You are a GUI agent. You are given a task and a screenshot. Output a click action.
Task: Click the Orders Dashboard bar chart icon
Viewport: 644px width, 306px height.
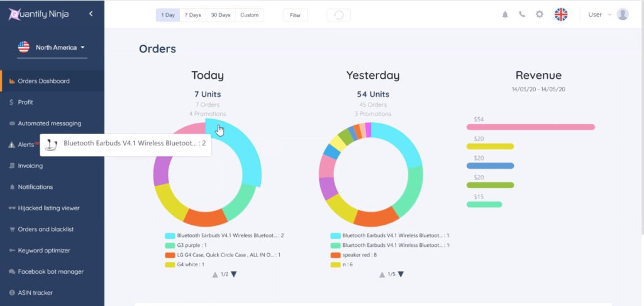pyautogui.click(x=12, y=81)
